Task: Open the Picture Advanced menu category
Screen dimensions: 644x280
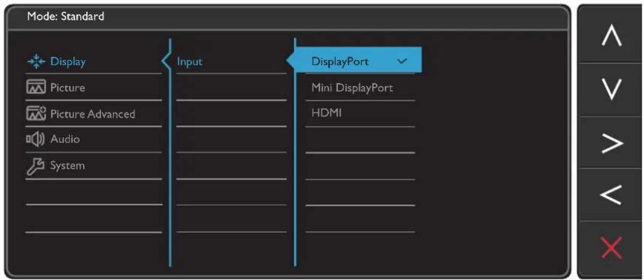Action: point(94,113)
